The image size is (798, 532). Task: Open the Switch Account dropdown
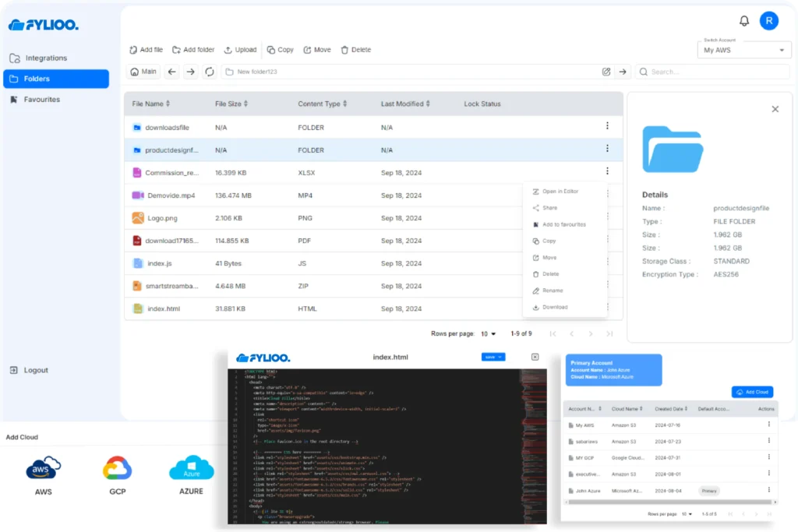coord(743,50)
